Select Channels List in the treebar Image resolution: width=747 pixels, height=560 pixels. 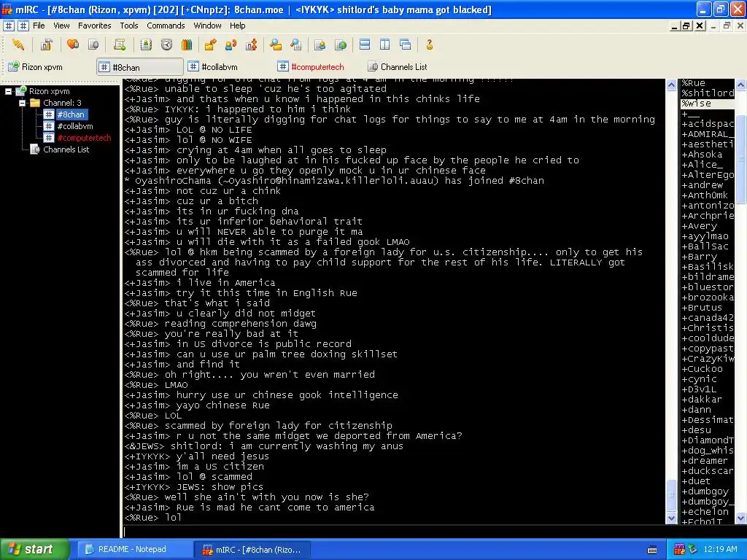coord(66,149)
